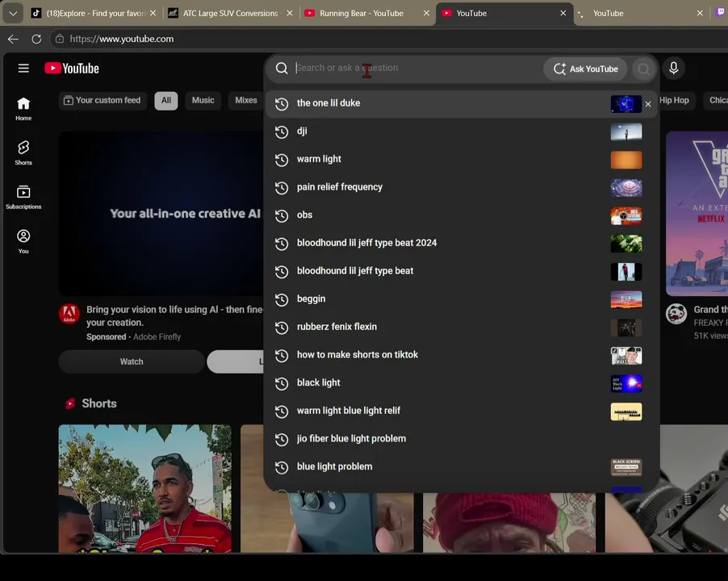Reload the page
This screenshot has width=728, height=581.
[36, 39]
